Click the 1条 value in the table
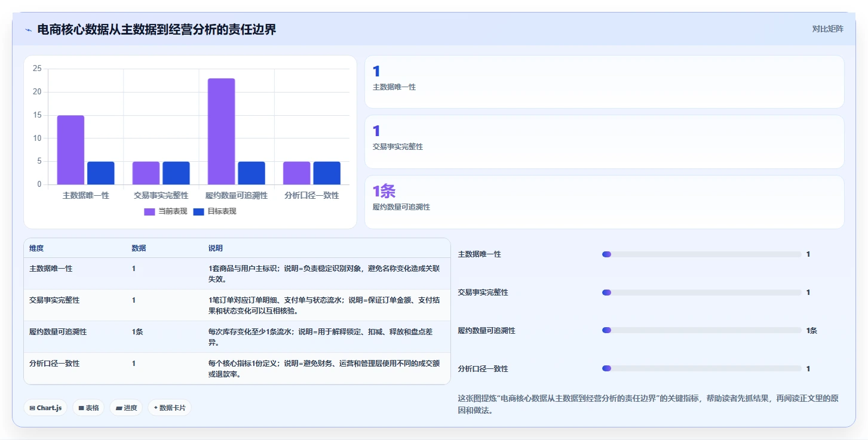The height and width of the screenshot is (440, 868). (x=137, y=332)
